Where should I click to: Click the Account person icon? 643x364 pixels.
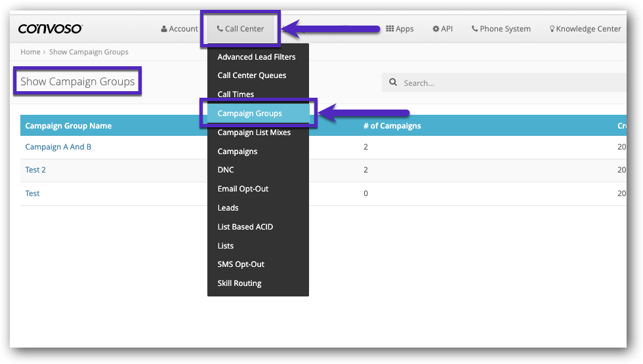[164, 29]
